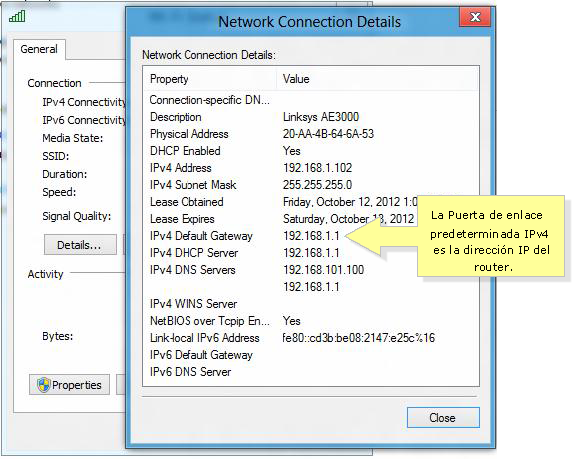Select the IPv4 DHCP Server row
Screen dimensions: 574x459
(x=310, y=253)
